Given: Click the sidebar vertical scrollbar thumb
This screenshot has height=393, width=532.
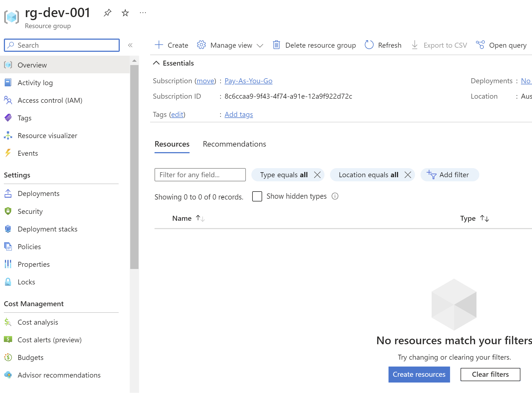Looking at the screenshot, I should 134,167.
